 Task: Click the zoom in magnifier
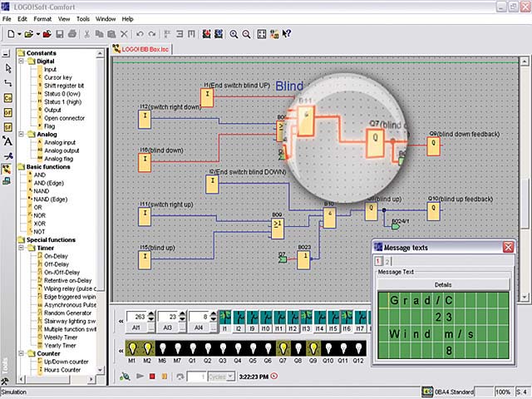[234, 34]
